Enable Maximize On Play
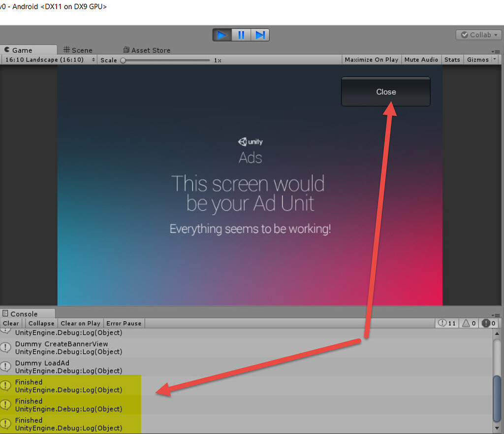Screen dimensions: 504x434 pyautogui.click(x=371, y=60)
